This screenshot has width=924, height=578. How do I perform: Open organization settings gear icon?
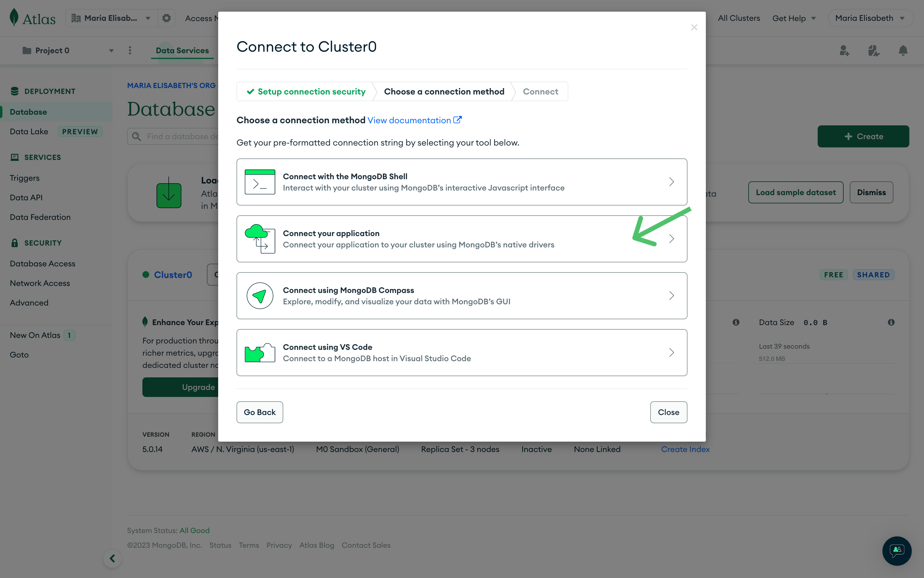(167, 18)
